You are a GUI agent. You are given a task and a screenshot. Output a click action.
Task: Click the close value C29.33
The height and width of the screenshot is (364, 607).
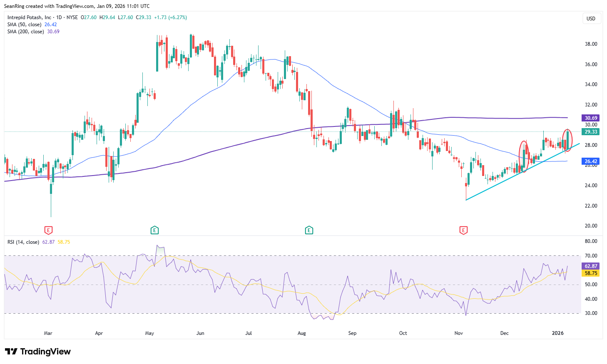pyautogui.click(x=144, y=17)
